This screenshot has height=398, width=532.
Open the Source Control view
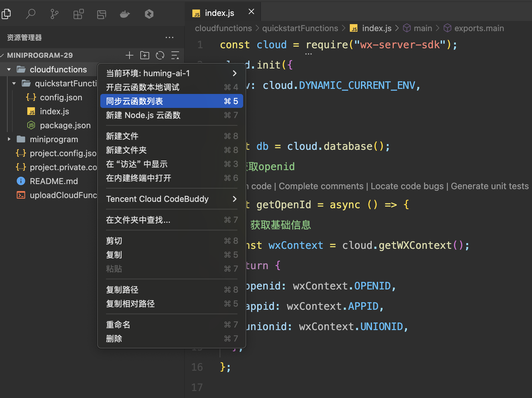point(54,14)
